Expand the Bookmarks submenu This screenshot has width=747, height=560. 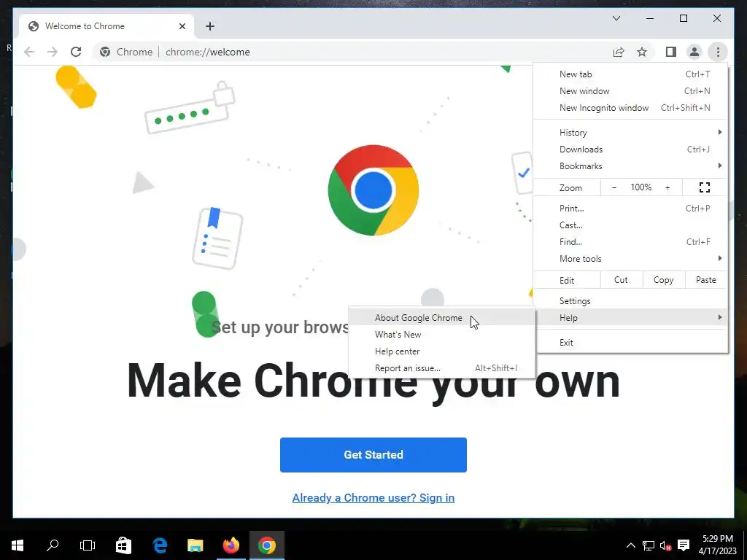coord(631,166)
